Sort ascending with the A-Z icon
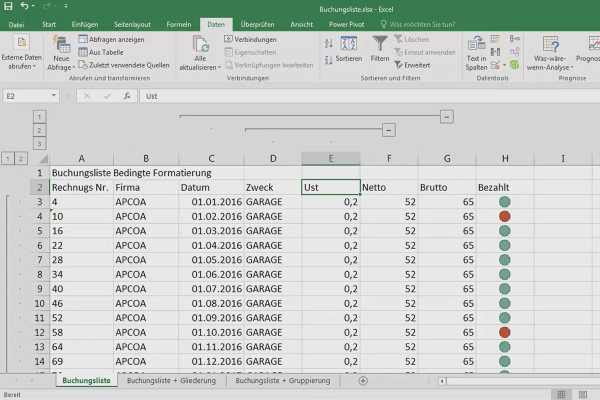This screenshot has width=600, height=400. click(x=329, y=43)
